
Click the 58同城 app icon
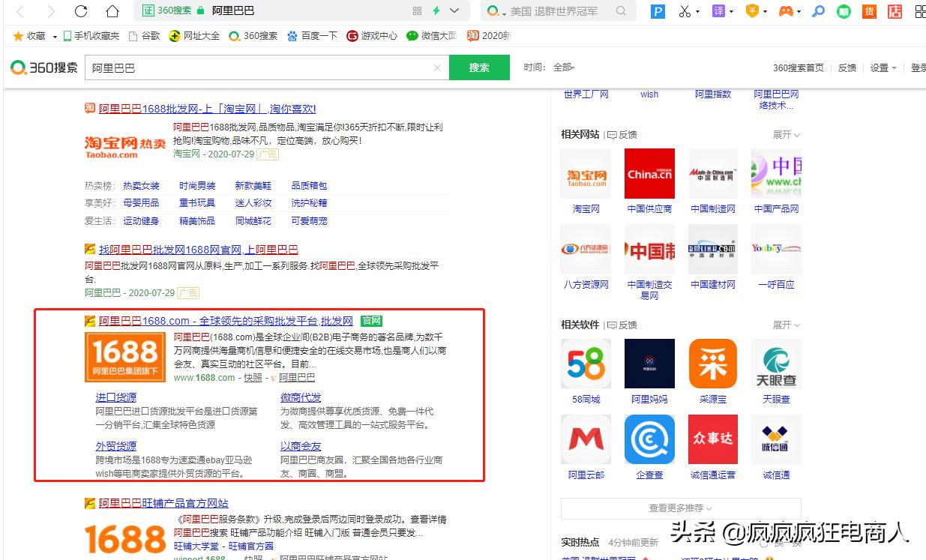pyautogui.click(x=586, y=364)
